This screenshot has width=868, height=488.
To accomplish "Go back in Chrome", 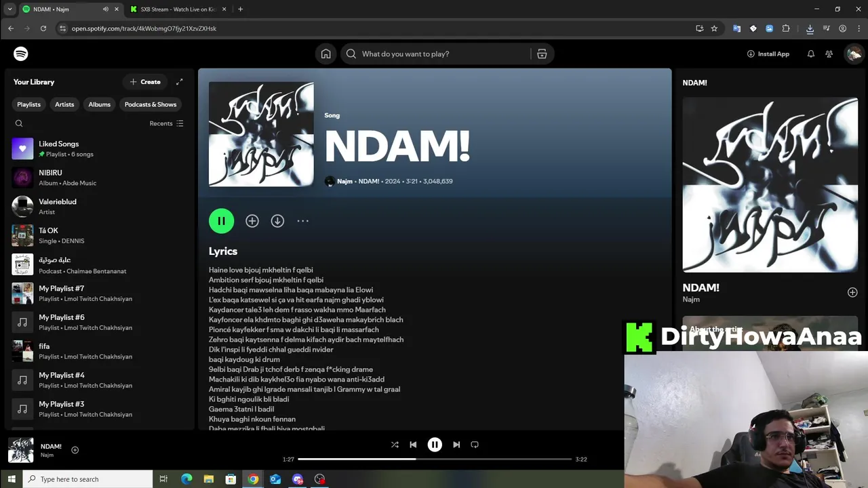I will 11,28.
